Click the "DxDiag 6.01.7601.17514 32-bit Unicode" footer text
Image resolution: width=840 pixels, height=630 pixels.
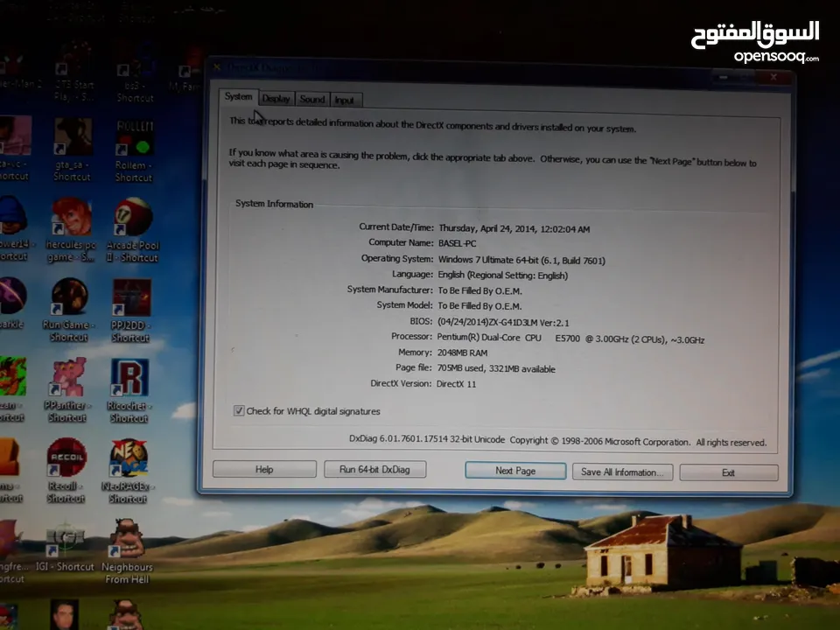click(427, 439)
